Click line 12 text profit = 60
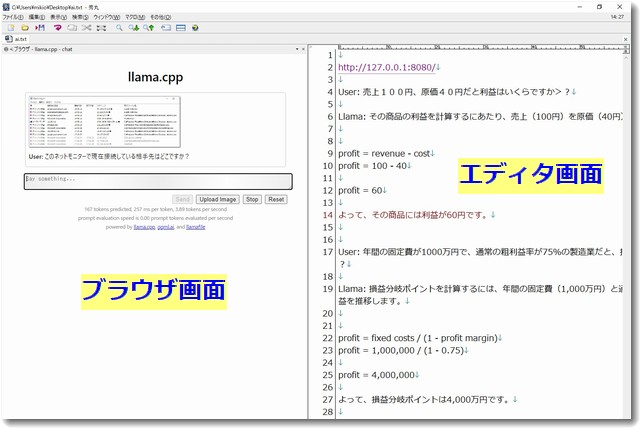Viewport: 640px width, 428px height. [360, 190]
